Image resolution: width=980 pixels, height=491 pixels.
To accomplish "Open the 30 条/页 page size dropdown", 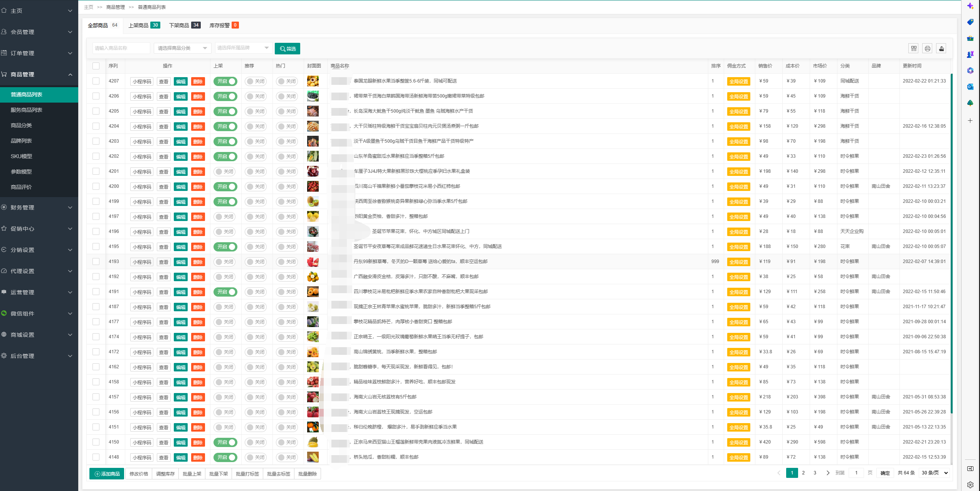I will tap(934, 473).
